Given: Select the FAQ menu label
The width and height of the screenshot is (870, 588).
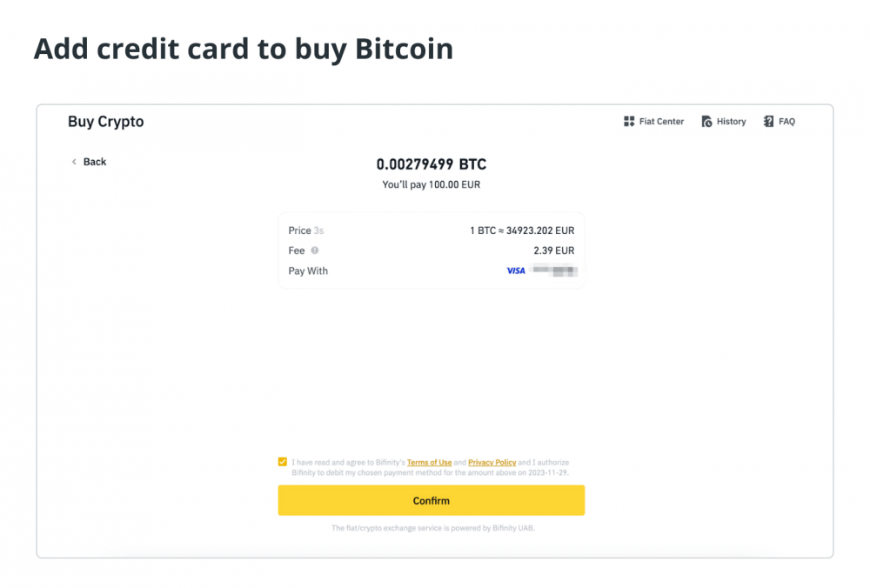Looking at the screenshot, I should (x=786, y=122).
